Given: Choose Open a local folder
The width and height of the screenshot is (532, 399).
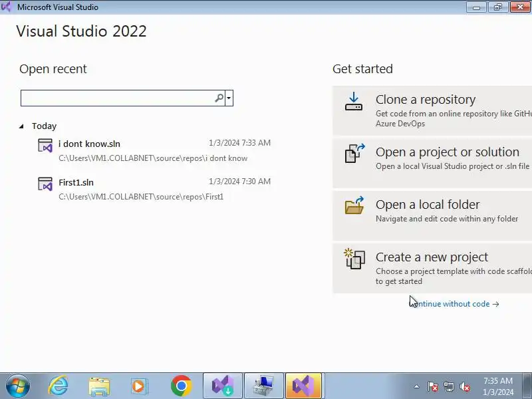Looking at the screenshot, I should coord(432,215).
